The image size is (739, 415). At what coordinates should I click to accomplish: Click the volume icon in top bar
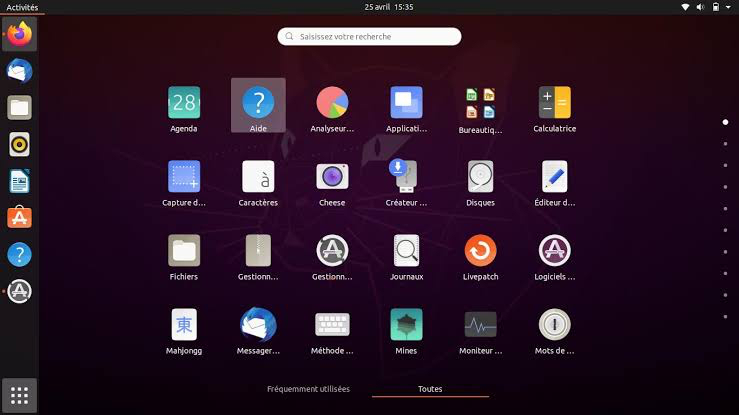point(700,7)
